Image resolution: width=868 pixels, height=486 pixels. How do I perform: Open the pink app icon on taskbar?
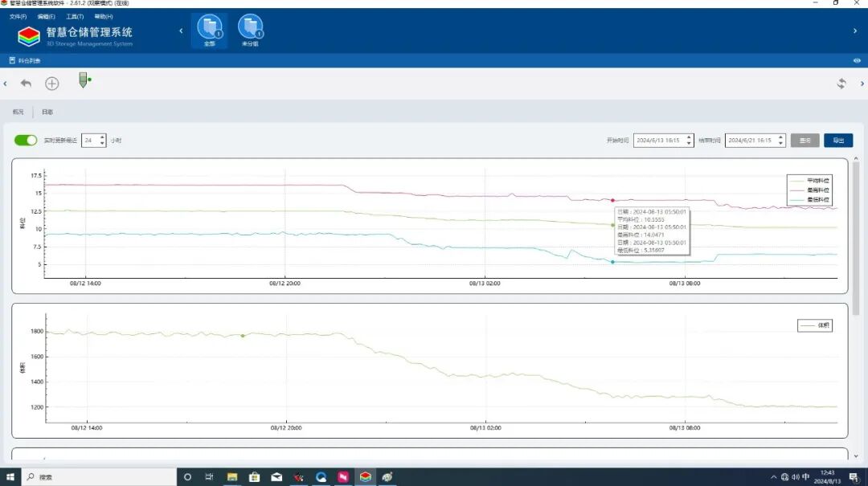(343, 476)
